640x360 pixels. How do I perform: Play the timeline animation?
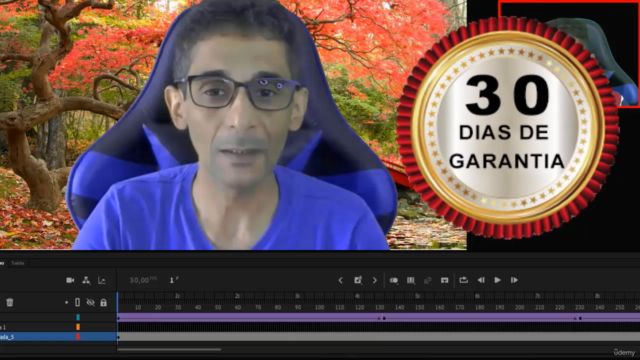[x=498, y=280]
